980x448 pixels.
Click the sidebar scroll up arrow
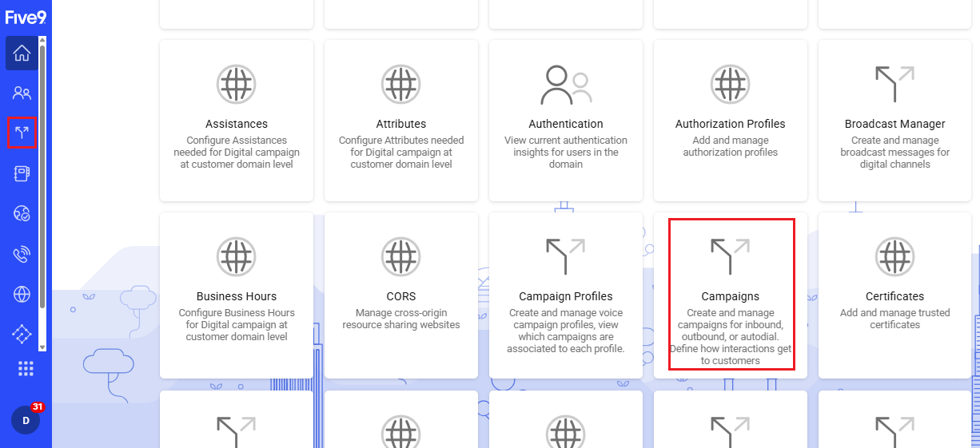pos(42,40)
